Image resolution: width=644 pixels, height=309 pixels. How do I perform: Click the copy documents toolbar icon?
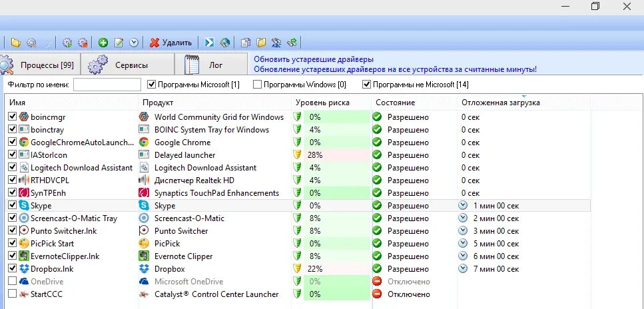point(245,43)
